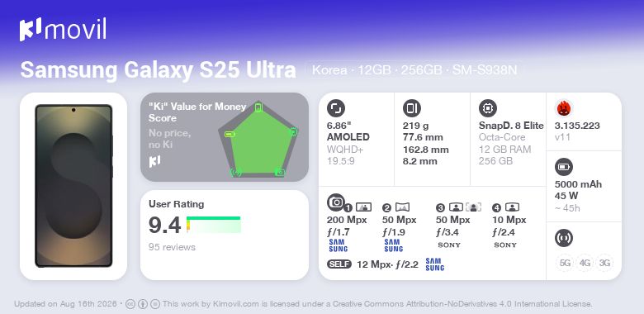Open the 95 reviews link
This screenshot has width=644, height=314.
pyautogui.click(x=172, y=247)
